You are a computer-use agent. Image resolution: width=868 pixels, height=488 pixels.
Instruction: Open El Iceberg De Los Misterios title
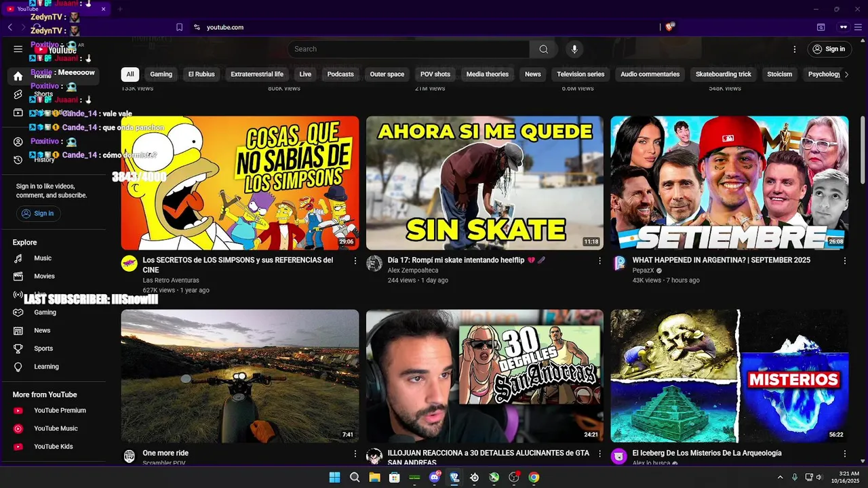coord(707,453)
